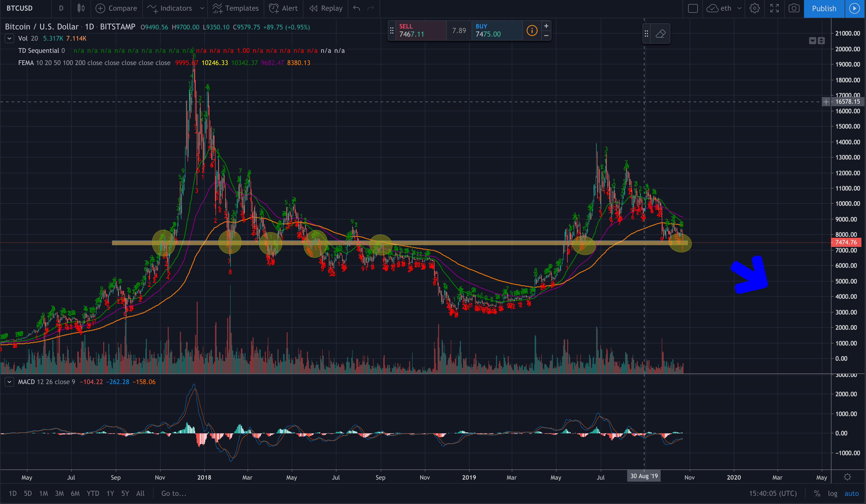Select the All time range
Viewport: 866px width, 504px height.
point(140,493)
